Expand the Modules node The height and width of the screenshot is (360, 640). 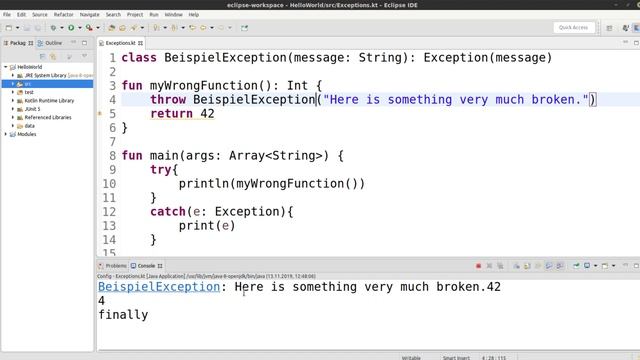point(6,134)
